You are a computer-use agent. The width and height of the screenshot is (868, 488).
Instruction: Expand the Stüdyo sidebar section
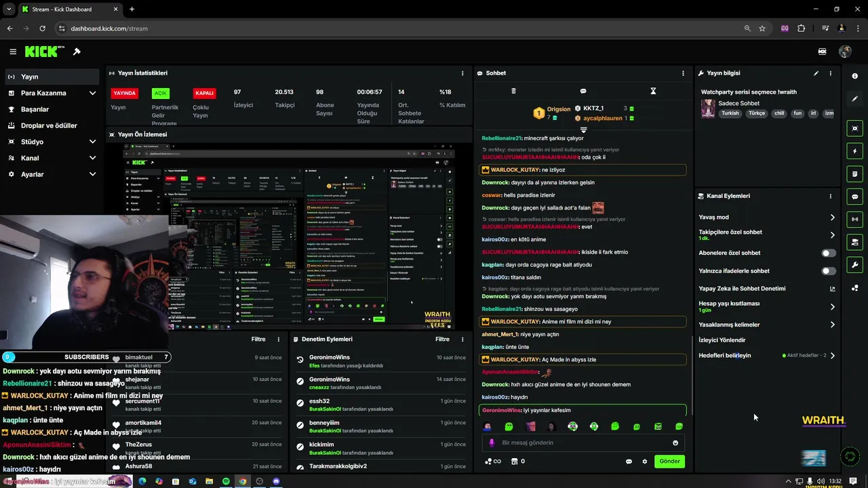[93, 142]
